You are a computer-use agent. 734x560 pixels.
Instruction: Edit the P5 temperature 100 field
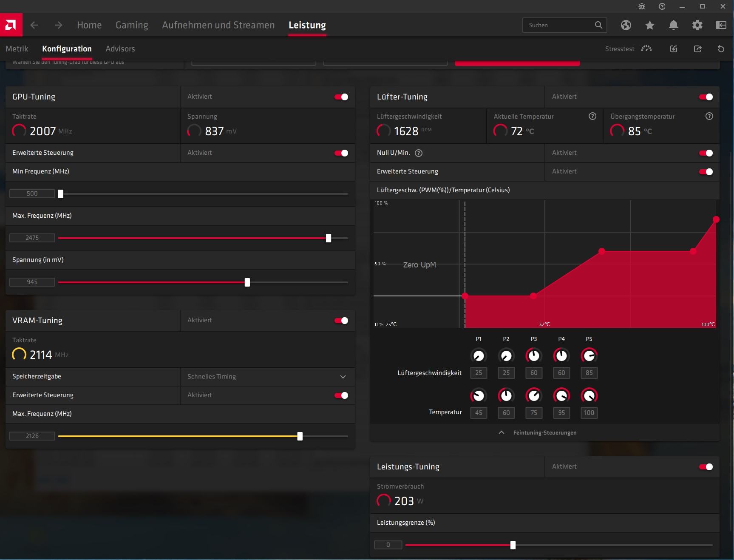point(589,412)
